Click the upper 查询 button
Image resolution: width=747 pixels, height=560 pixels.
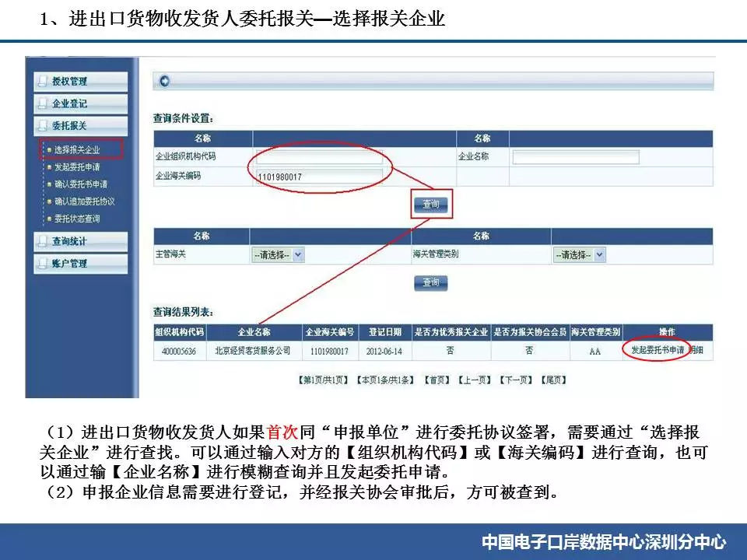pos(430,202)
